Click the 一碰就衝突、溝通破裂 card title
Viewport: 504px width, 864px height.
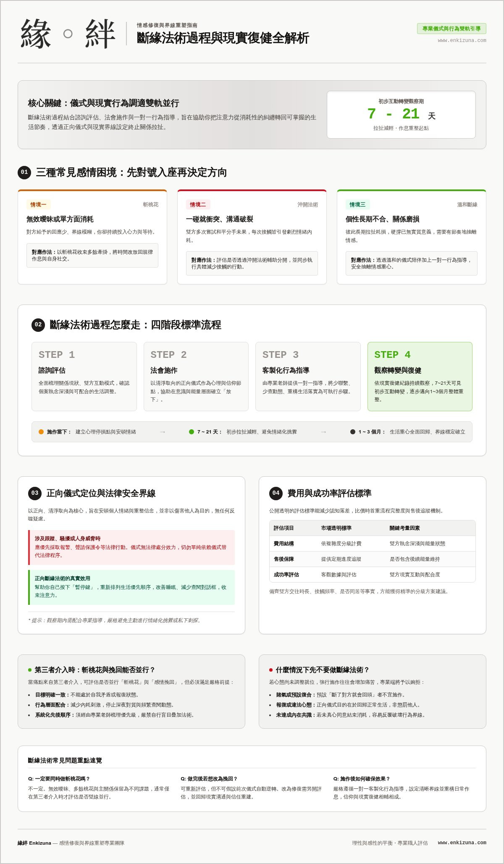click(x=220, y=219)
